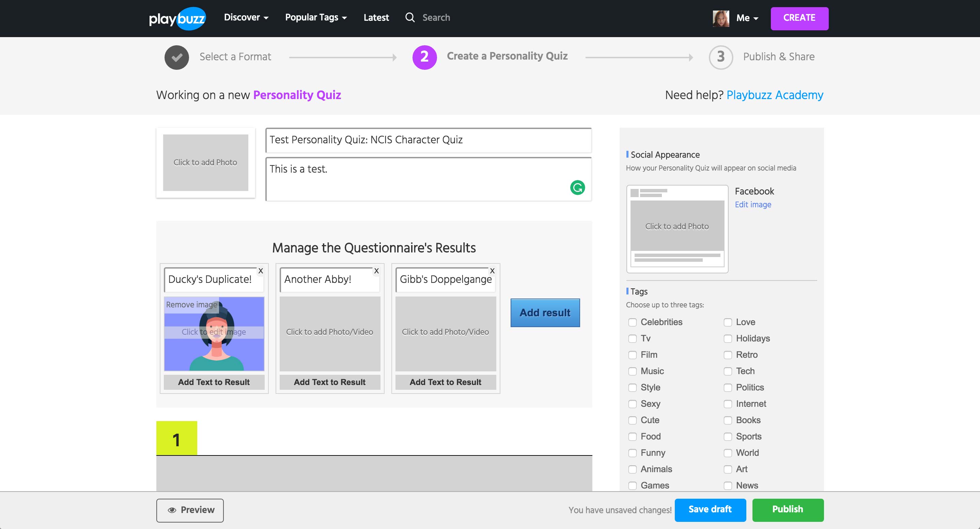Click the search magnifier icon
Image resolution: width=980 pixels, height=529 pixels.
(410, 17)
